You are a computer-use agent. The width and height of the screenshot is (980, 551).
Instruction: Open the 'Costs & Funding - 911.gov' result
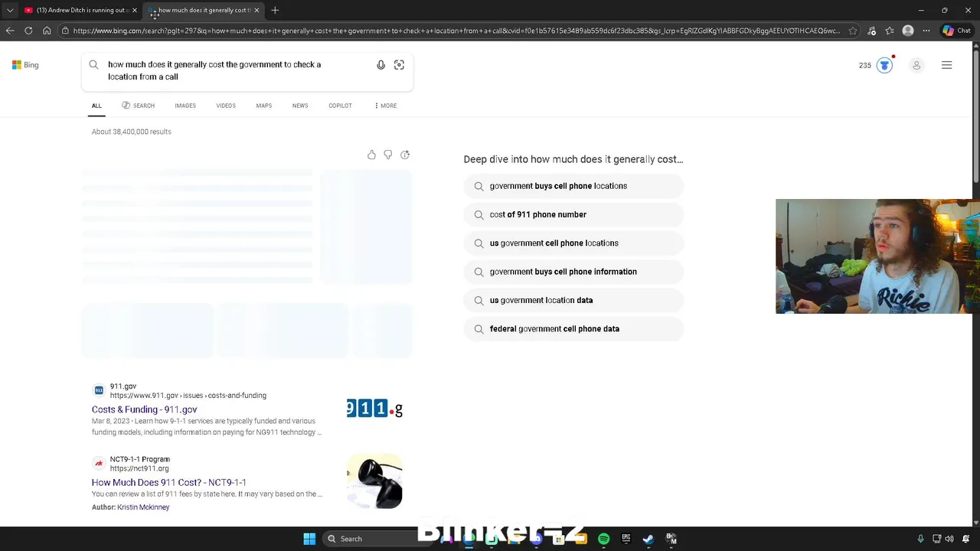click(x=144, y=409)
